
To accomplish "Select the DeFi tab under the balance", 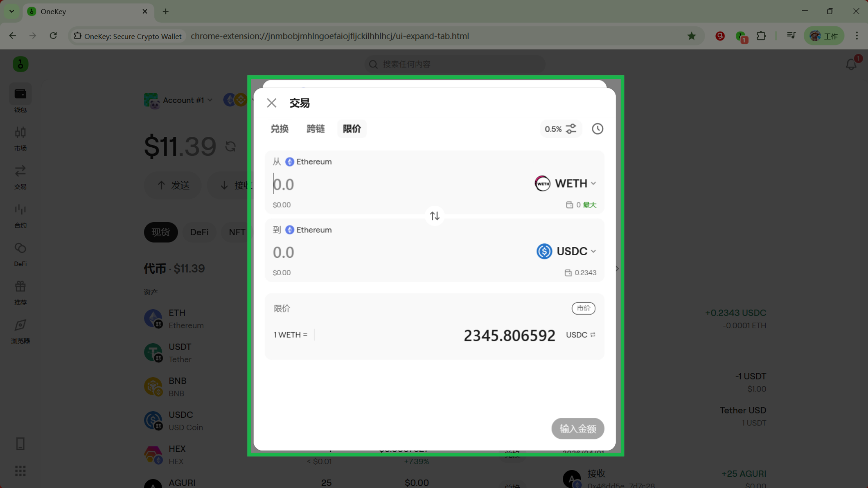I will [199, 232].
